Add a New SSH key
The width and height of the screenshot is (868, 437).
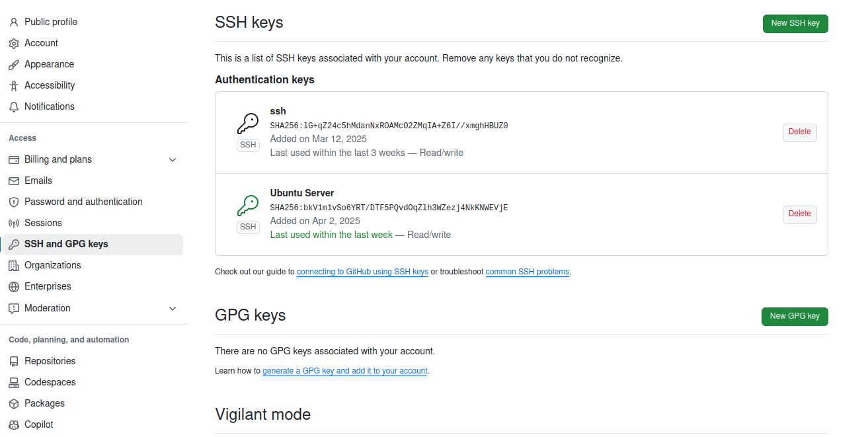click(x=795, y=23)
